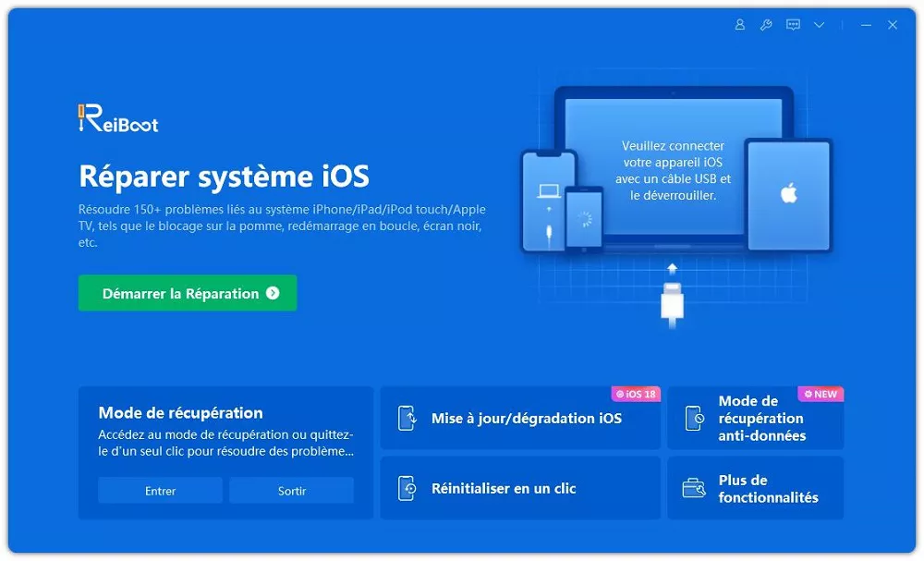Click the Sortir recovery mode button
This screenshot has height=561, width=924.
(x=292, y=490)
